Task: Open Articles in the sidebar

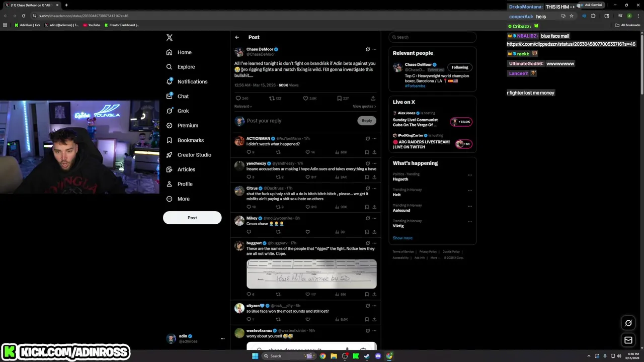Action: click(180, 169)
